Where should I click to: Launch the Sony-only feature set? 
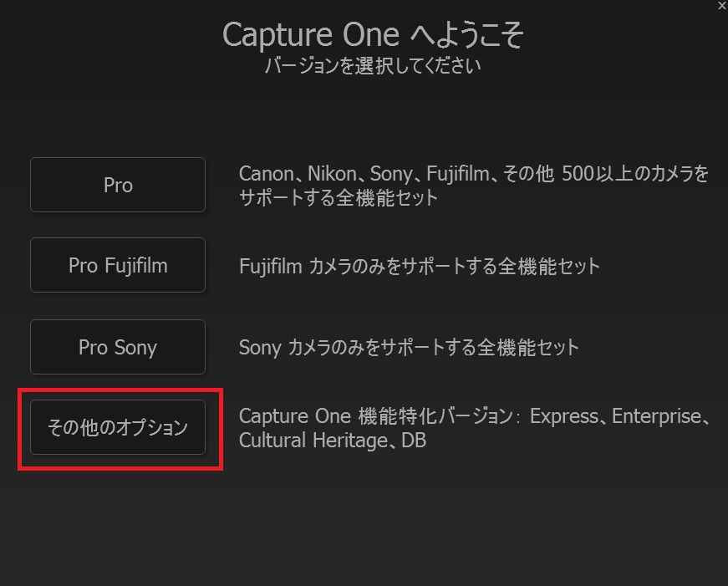coord(117,347)
